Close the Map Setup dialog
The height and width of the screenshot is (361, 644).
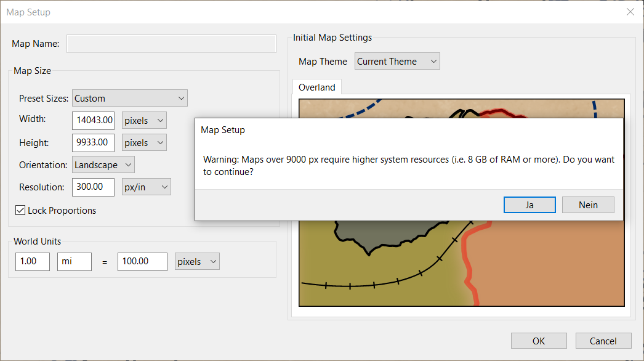[630, 12]
